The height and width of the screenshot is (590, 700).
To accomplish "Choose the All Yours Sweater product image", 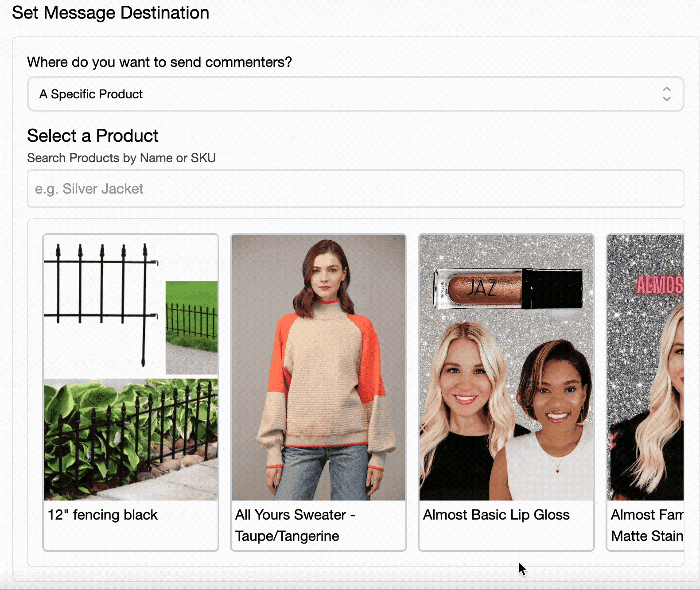I will point(319,368).
